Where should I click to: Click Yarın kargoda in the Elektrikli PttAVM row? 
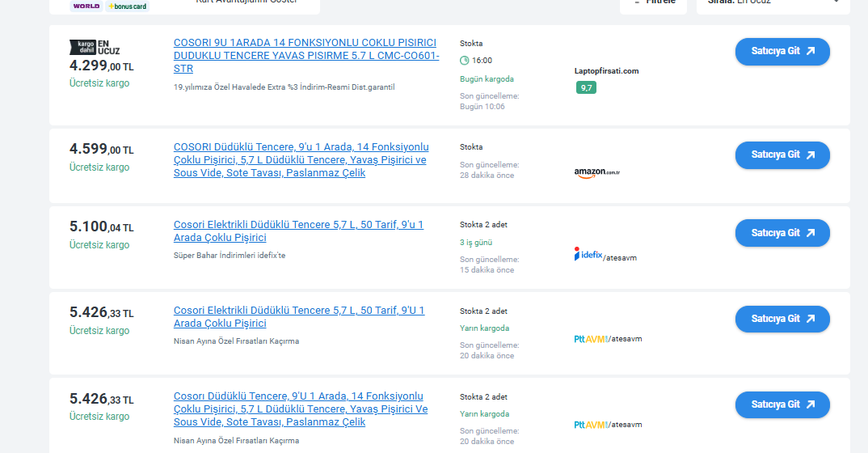point(484,328)
